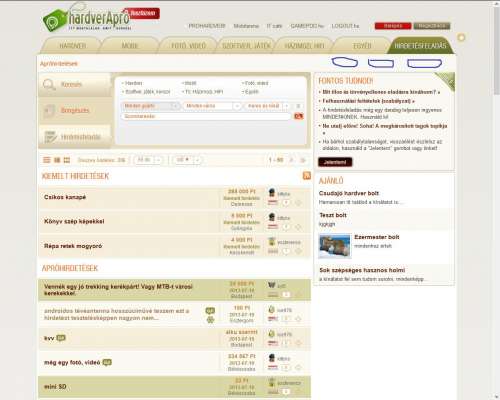The width and height of the screenshot is (500, 400).
Task: Open the Csudajó hardver bolt recommendation
Action: pos(349,193)
